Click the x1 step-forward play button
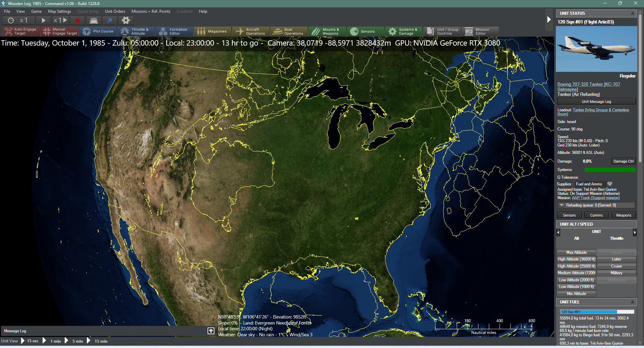Viewport: 644px width, 348px height. 60,20
